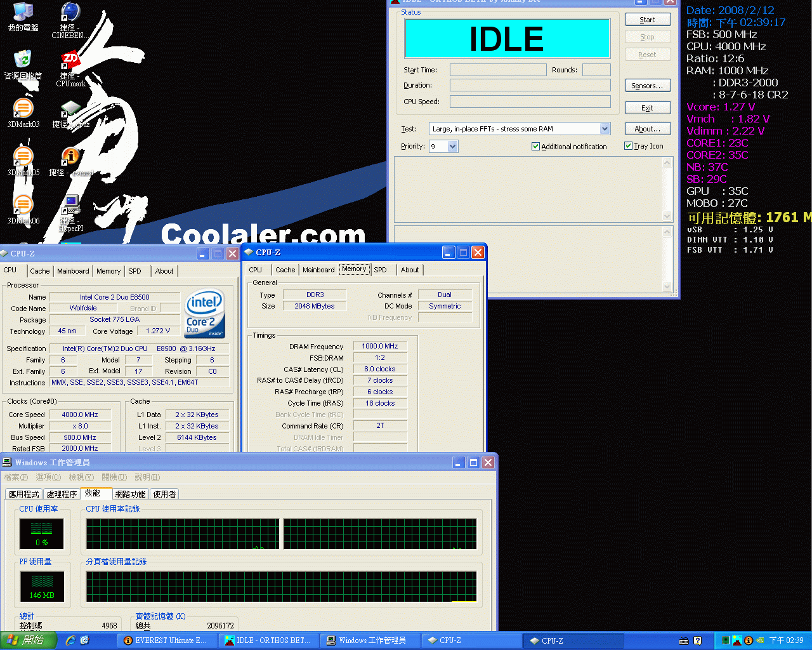The image size is (812, 650).
Task: Open SPD tab in front CPU-Z window
Action: [380, 270]
